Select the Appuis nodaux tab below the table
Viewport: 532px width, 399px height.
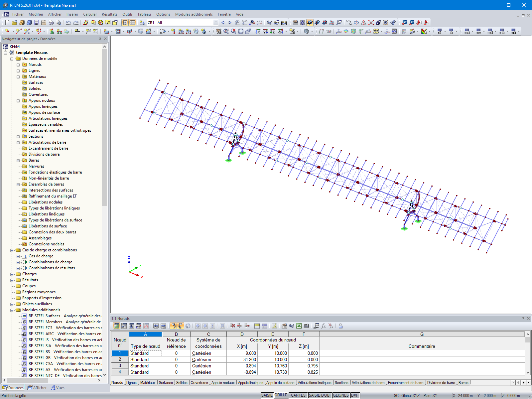(223, 383)
